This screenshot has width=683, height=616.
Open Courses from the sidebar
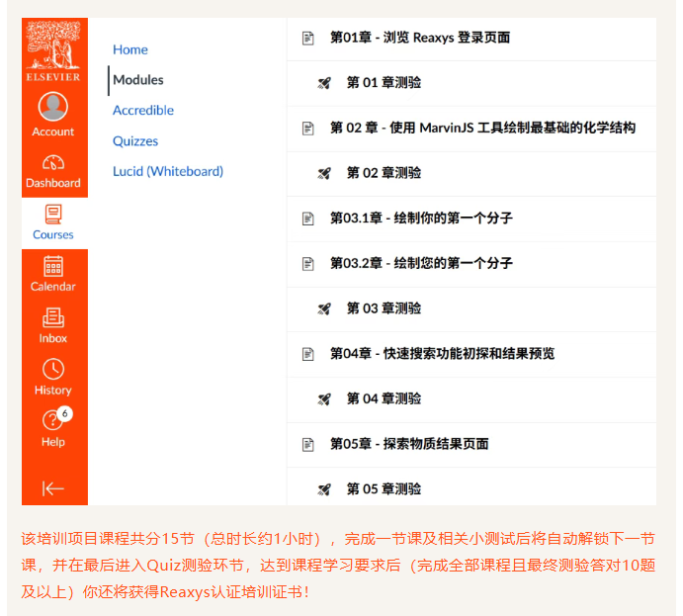pyautogui.click(x=53, y=222)
